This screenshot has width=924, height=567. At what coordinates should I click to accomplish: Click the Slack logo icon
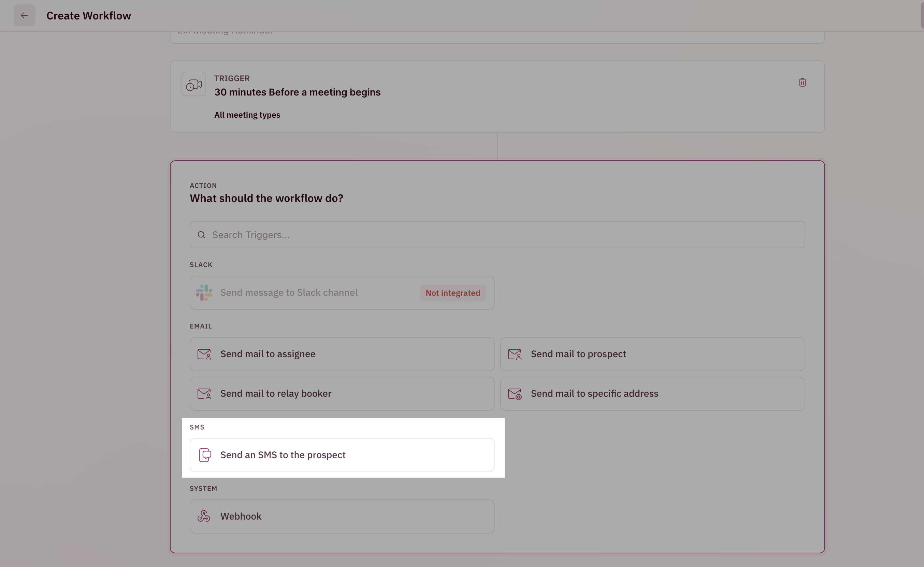point(204,292)
